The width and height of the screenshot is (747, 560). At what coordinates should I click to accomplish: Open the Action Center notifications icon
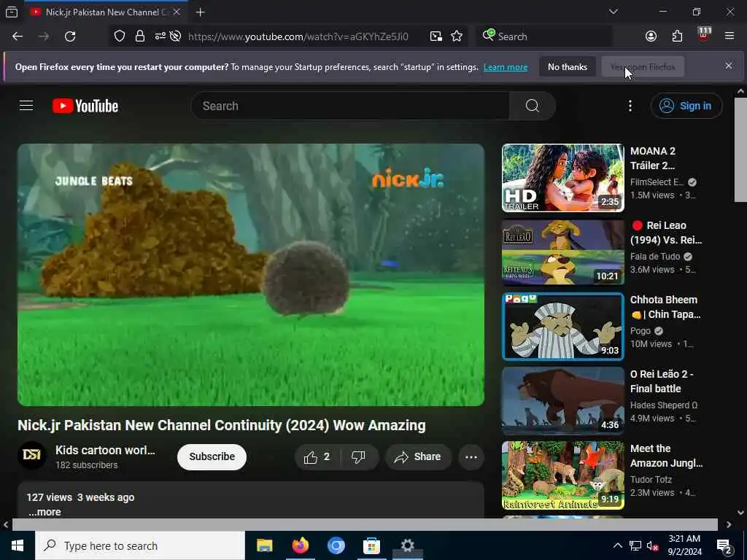pyautogui.click(x=724, y=547)
